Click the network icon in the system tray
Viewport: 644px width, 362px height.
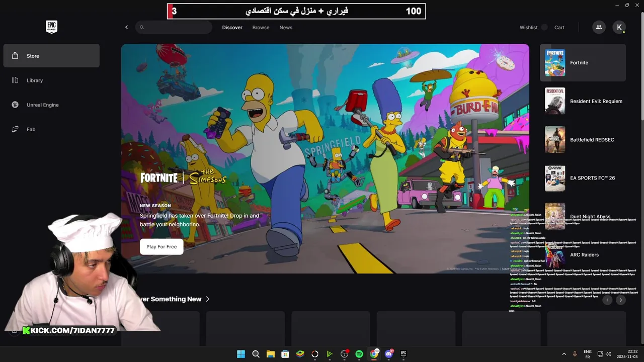coord(600,354)
